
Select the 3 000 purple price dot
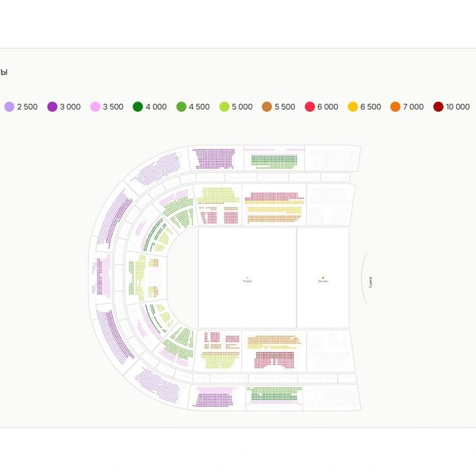[52, 106]
